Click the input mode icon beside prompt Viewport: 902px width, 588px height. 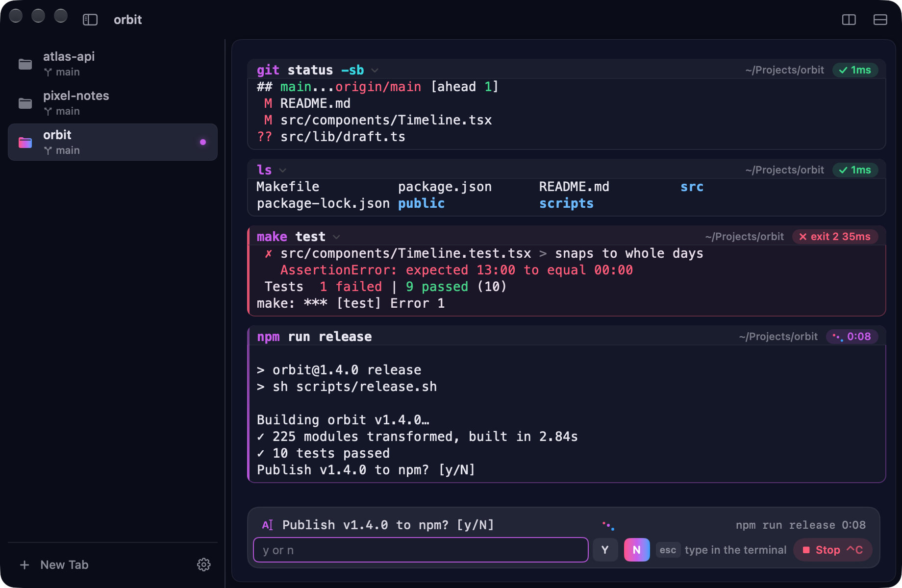pyautogui.click(x=268, y=525)
